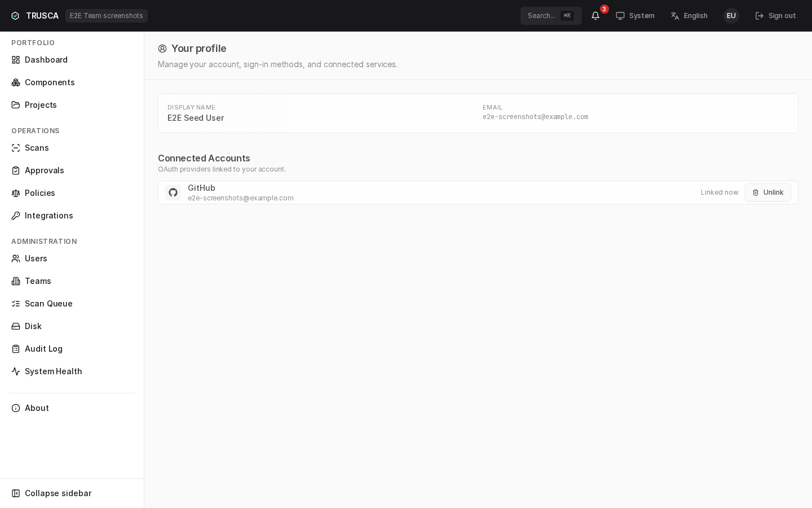Click the Dashboard grid icon

coord(16,60)
